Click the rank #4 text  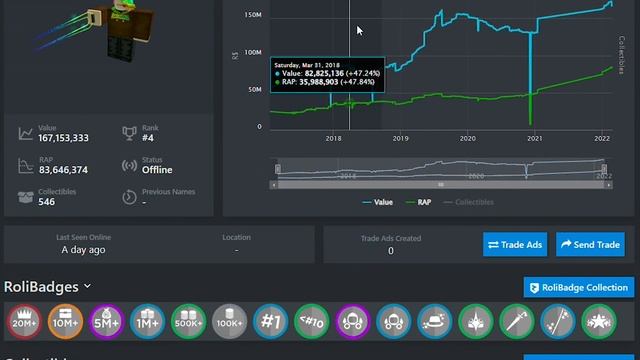pyautogui.click(x=148, y=138)
